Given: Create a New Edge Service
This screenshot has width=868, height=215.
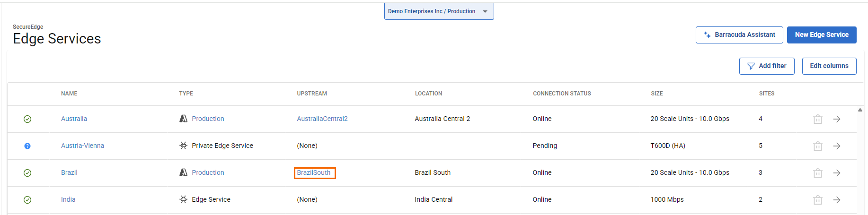Looking at the screenshot, I should coord(821,35).
